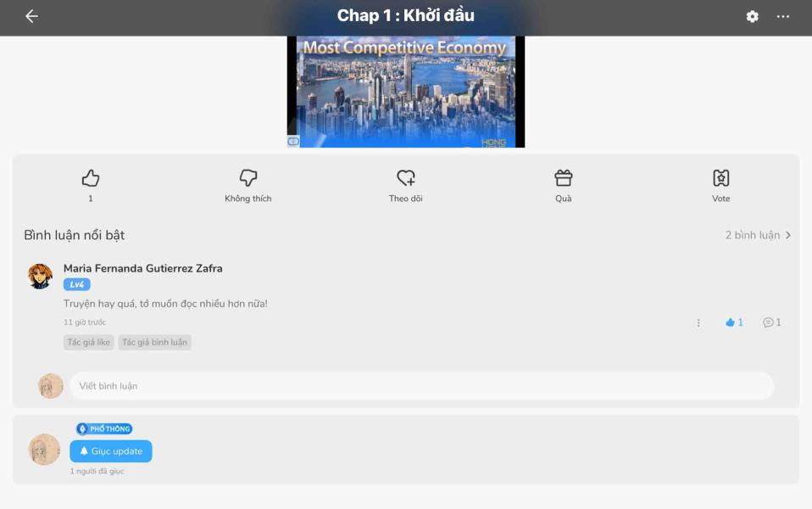Send a gift with Quà icon
This screenshot has width=812, height=509.
(564, 178)
